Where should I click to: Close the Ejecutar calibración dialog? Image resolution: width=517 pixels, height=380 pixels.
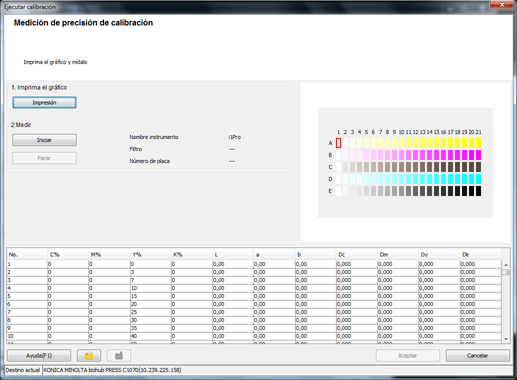tap(502, 5)
